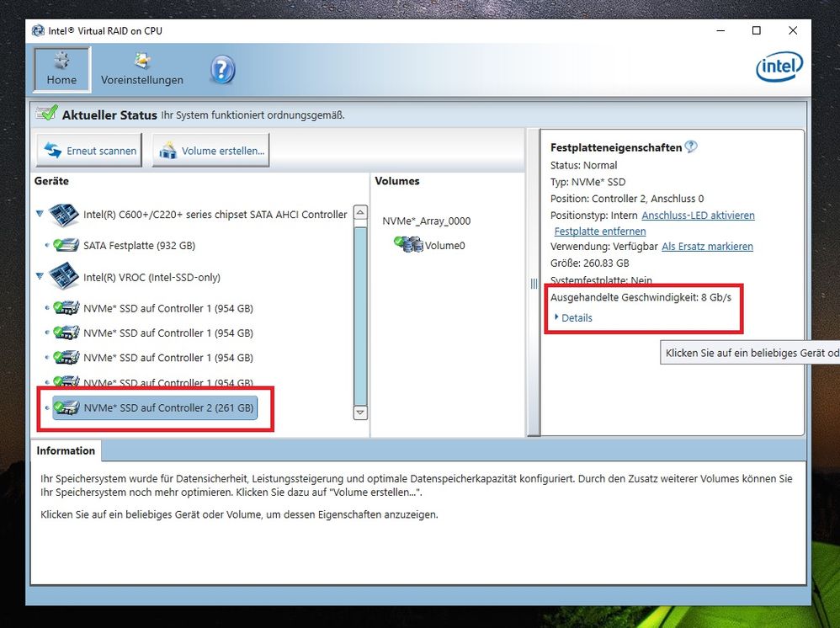This screenshot has width=840, height=628.
Task: Select SATA Festplatte (932 GB)
Action: pyautogui.click(x=139, y=246)
